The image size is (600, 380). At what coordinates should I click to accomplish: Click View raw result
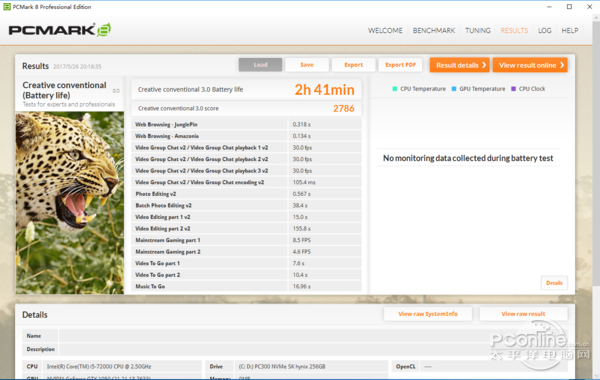point(523,314)
